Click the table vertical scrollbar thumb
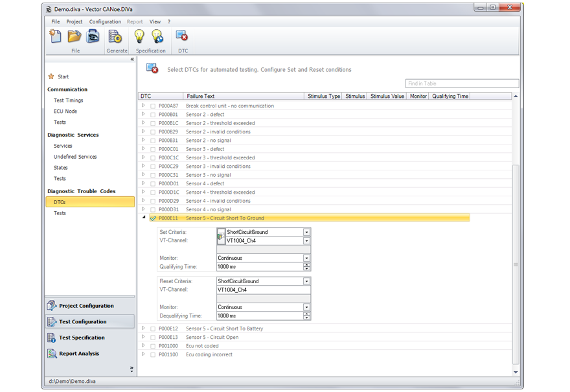The height and width of the screenshot is (392, 570). click(x=516, y=264)
